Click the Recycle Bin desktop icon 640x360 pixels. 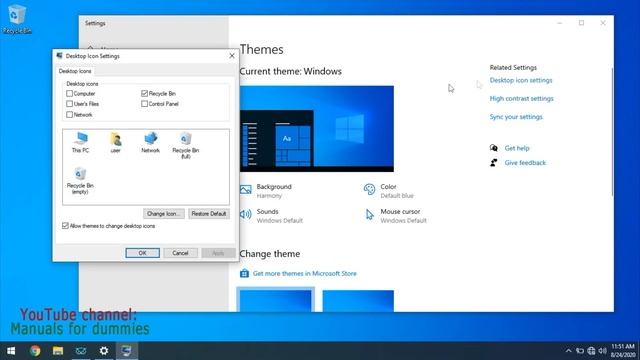pyautogui.click(x=17, y=19)
